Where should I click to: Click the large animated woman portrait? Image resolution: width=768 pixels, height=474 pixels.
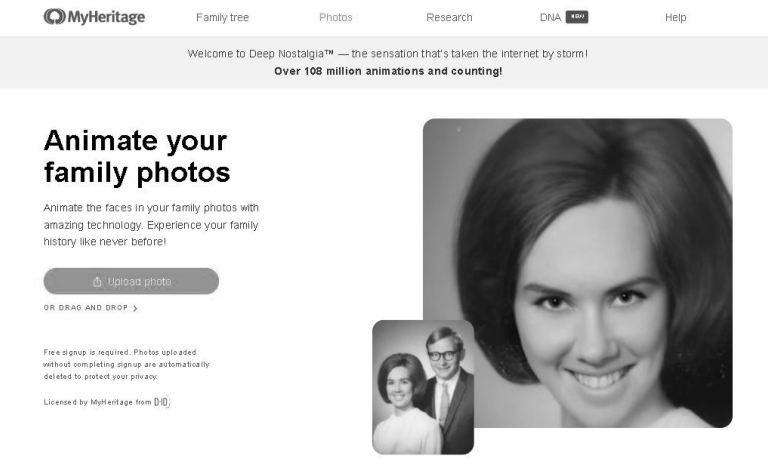[x=578, y=273]
